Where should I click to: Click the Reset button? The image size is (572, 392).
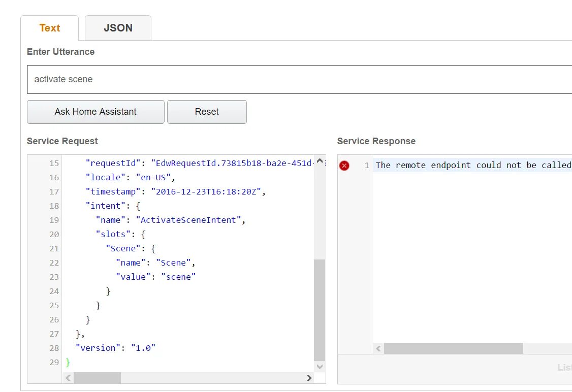(207, 112)
